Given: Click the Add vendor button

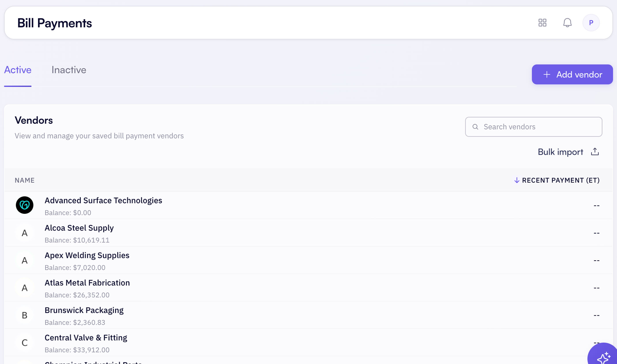Looking at the screenshot, I should pos(572,74).
